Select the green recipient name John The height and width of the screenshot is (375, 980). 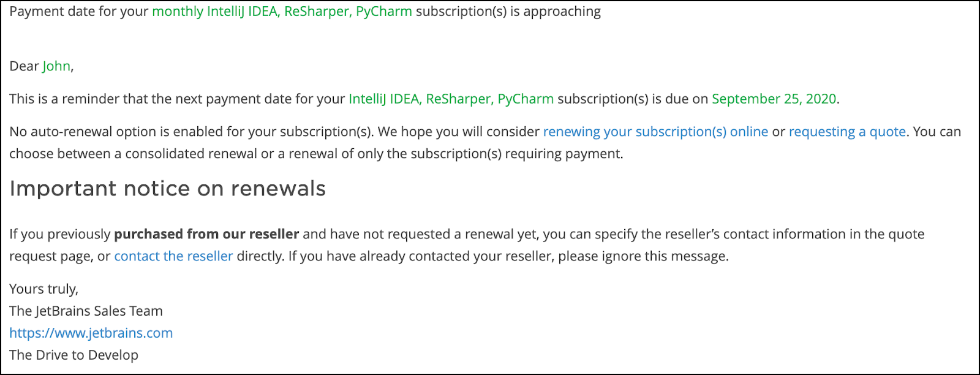tap(56, 66)
